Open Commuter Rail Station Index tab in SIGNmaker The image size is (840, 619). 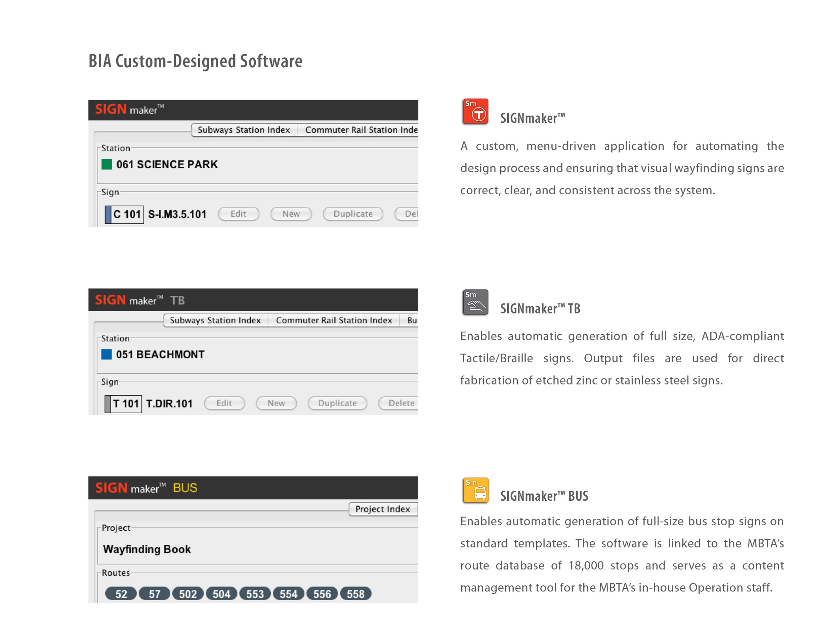(358, 130)
